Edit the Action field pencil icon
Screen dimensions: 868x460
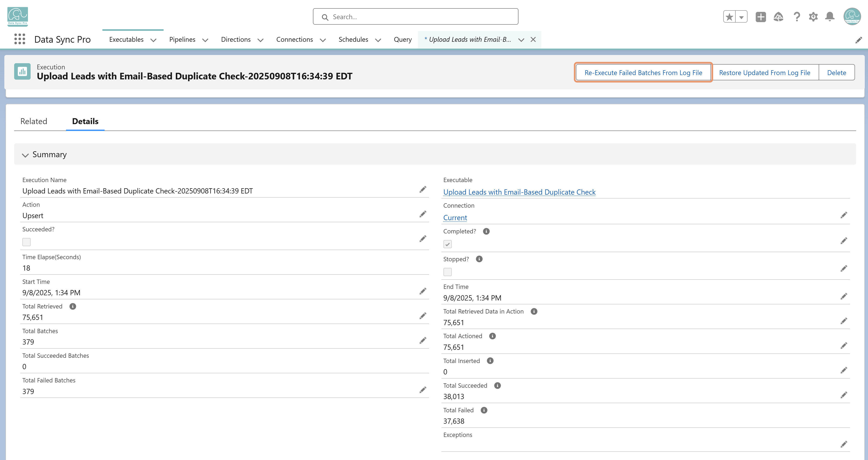coord(423,214)
